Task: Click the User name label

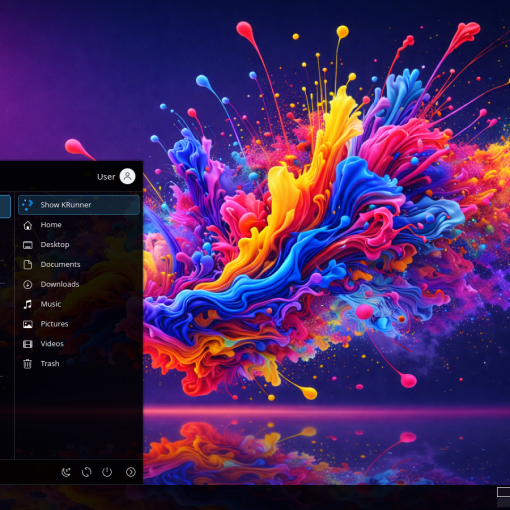Action: tap(106, 177)
